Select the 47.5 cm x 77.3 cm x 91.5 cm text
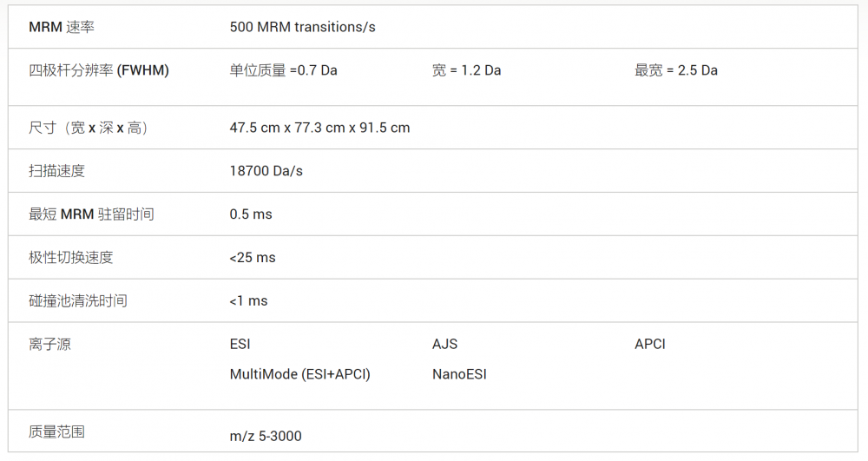The width and height of the screenshot is (868, 461). coord(319,128)
